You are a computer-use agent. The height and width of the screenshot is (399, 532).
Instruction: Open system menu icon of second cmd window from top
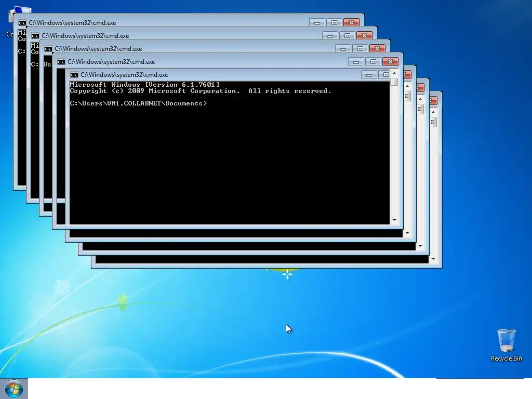coord(35,36)
